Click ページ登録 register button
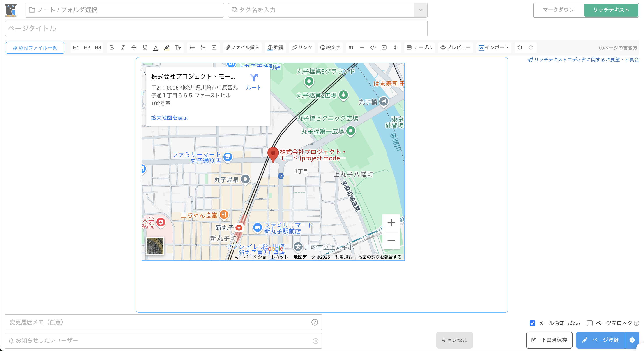This screenshot has height=351, width=644. pyautogui.click(x=600, y=340)
